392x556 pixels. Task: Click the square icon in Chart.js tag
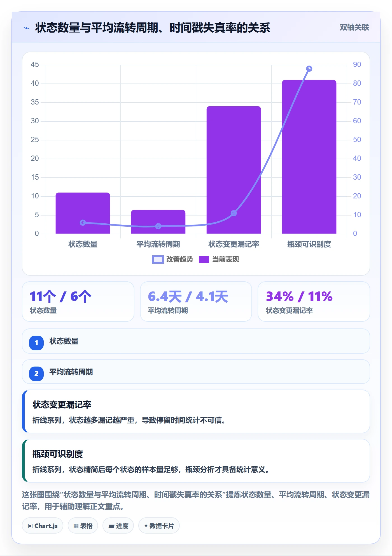(30, 526)
